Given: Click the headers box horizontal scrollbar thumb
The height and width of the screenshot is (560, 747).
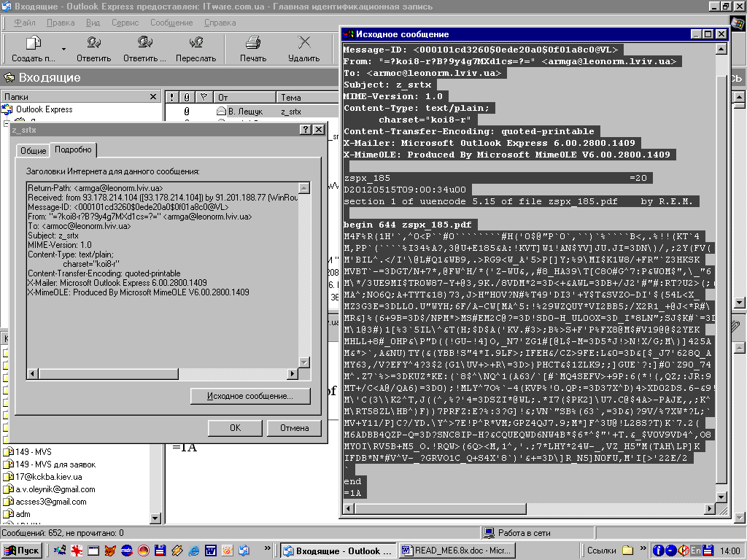Looking at the screenshot, I should point(108,374).
